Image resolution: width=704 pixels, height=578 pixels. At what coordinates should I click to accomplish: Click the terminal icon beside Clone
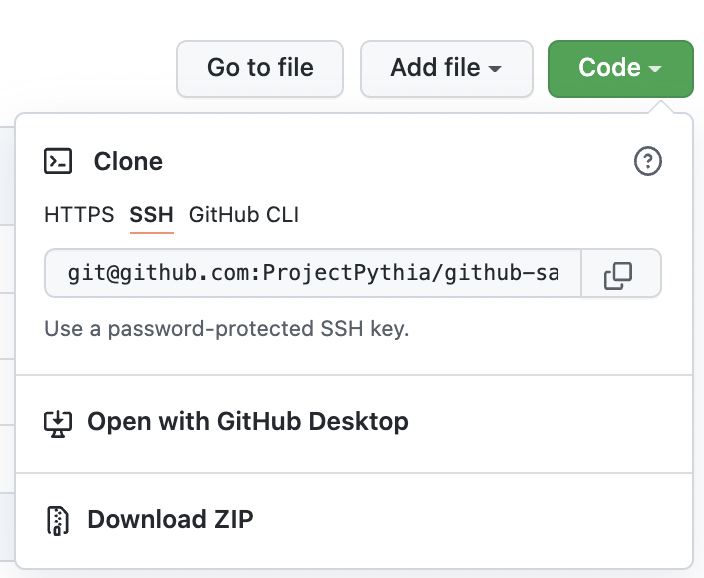click(x=59, y=161)
